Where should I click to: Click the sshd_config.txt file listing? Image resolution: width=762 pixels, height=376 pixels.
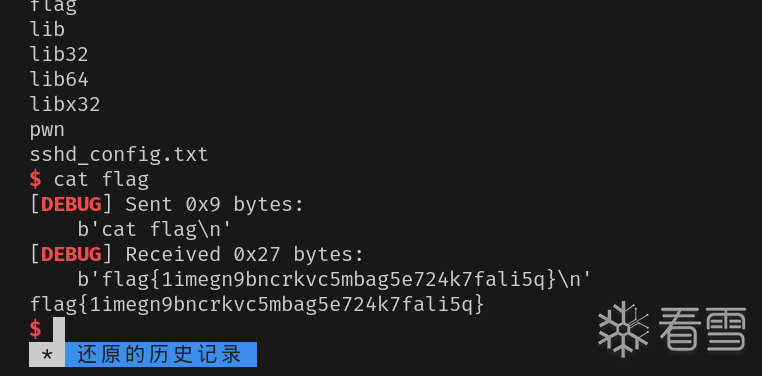point(119,155)
